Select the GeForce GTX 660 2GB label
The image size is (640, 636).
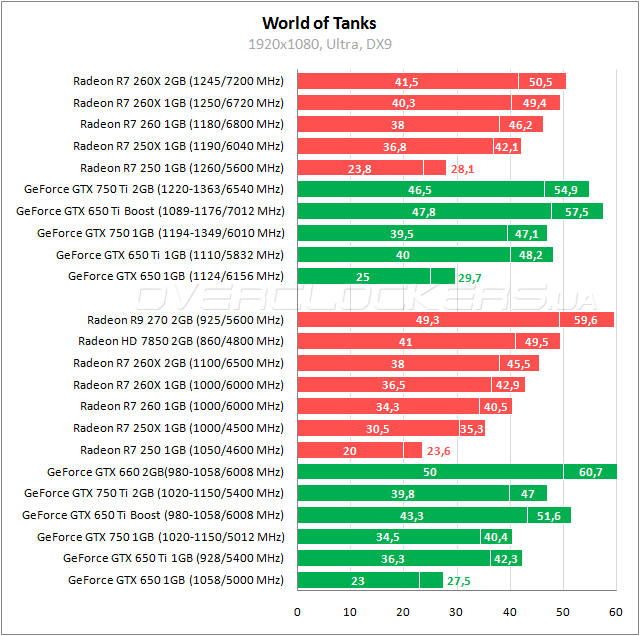click(165, 472)
